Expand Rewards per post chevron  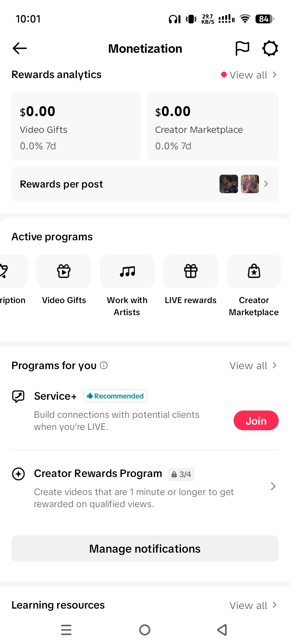[x=266, y=184]
